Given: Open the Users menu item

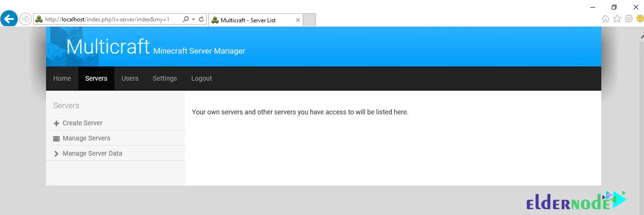Looking at the screenshot, I should (x=130, y=78).
